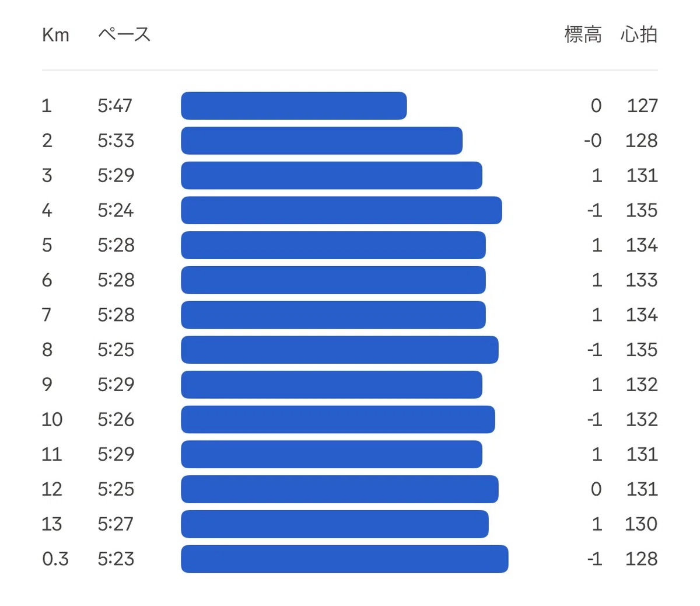Select the pace bar for kilometer 4
Viewport: 700px width, 606px height.
(x=341, y=210)
